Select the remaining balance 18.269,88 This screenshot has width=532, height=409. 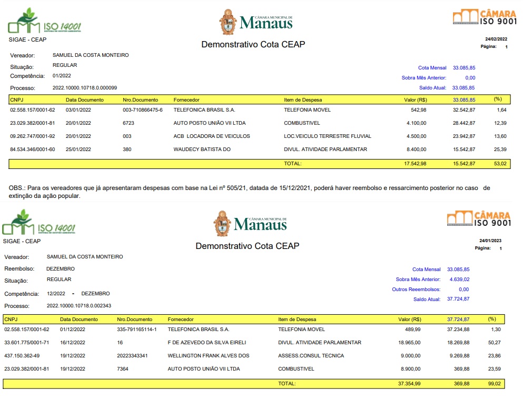point(458,343)
